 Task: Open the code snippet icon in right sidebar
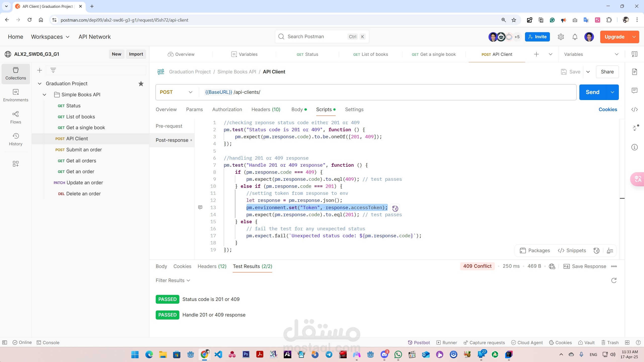[x=634, y=109]
